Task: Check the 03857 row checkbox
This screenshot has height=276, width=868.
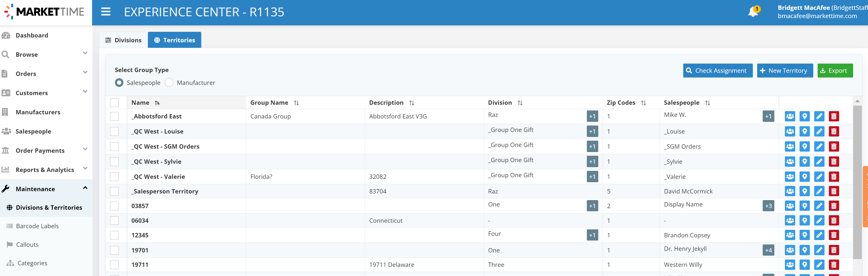Action: pyautogui.click(x=114, y=206)
